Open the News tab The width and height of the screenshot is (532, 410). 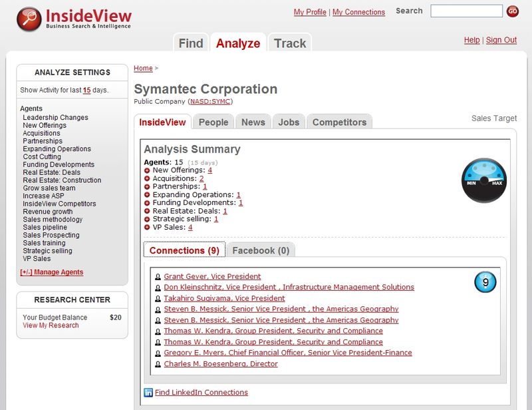253,122
